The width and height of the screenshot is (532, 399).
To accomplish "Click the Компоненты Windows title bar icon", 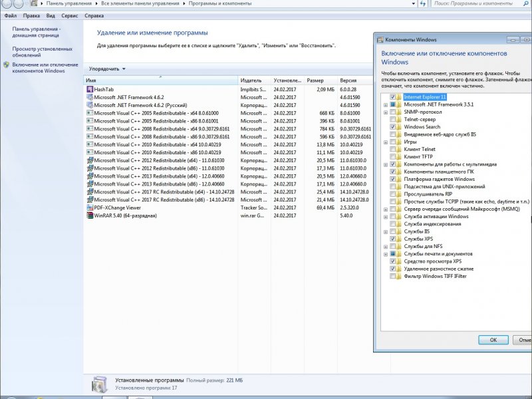I will click(x=380, y=40).
